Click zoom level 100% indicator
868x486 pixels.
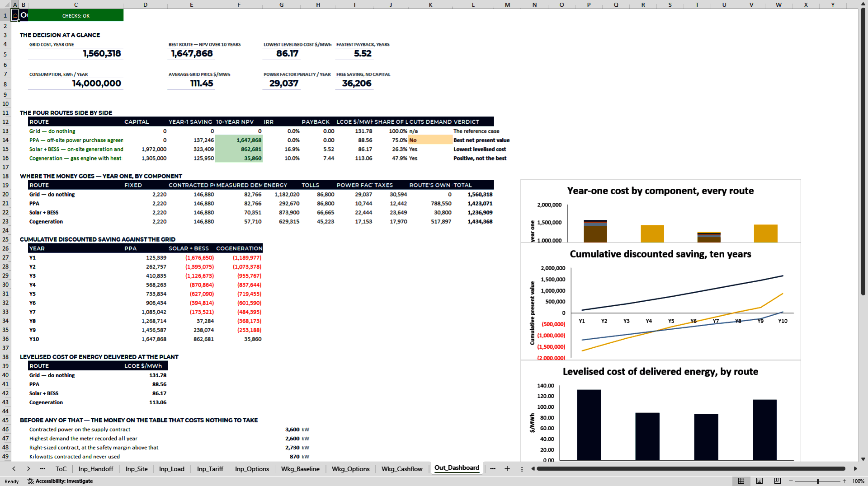pos(858,481)
